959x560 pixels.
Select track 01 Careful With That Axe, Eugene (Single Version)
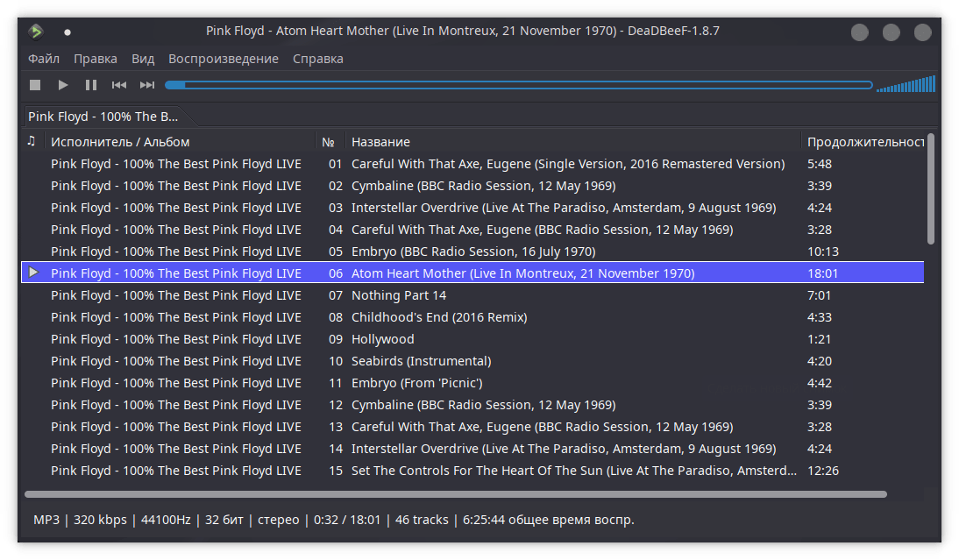click(x=472, y=164)
